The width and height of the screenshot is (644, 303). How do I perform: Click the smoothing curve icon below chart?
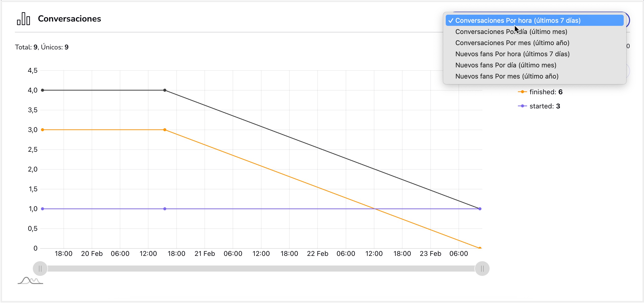point(30,280)
